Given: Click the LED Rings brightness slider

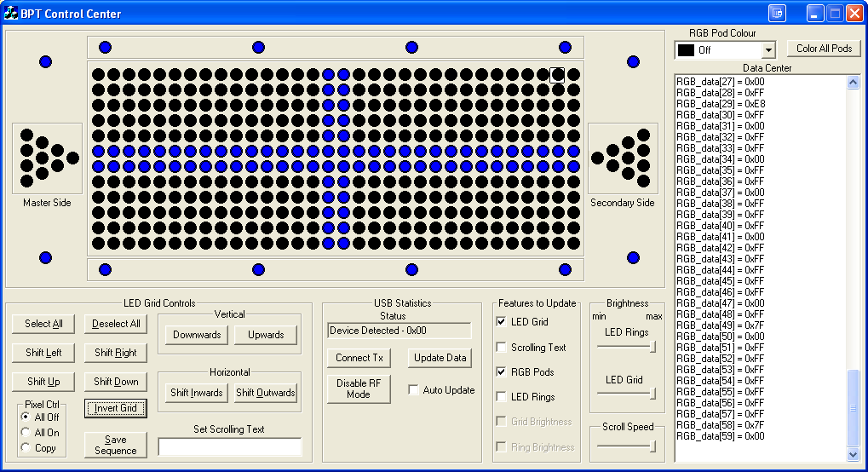Looking at the screenshot, I should [627, 347].
